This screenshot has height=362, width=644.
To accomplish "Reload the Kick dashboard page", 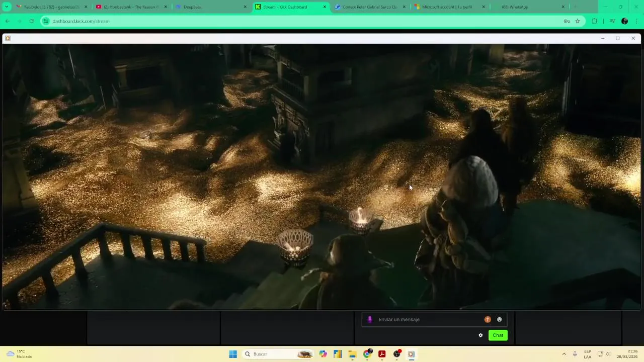I will [31, 21].
